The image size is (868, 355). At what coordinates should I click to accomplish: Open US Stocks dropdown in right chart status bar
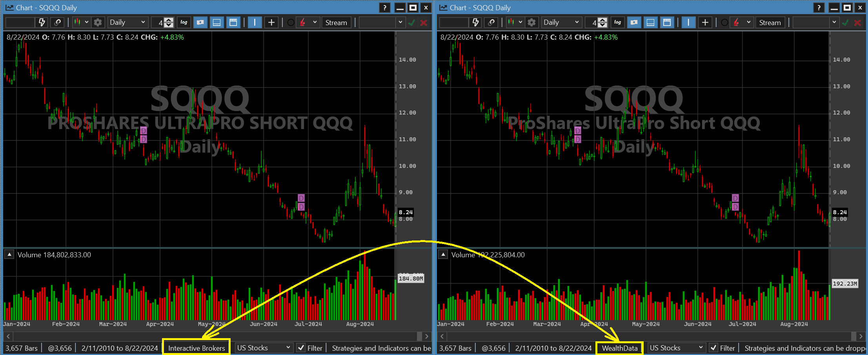676,348
